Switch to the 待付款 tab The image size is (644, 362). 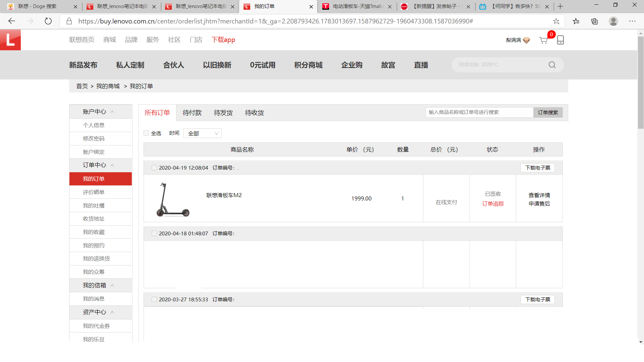tap(192, 113)
